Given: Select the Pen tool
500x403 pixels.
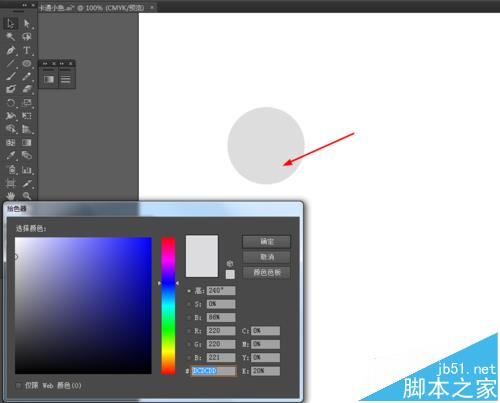Looking at the screenshot, I should point(10,50).
